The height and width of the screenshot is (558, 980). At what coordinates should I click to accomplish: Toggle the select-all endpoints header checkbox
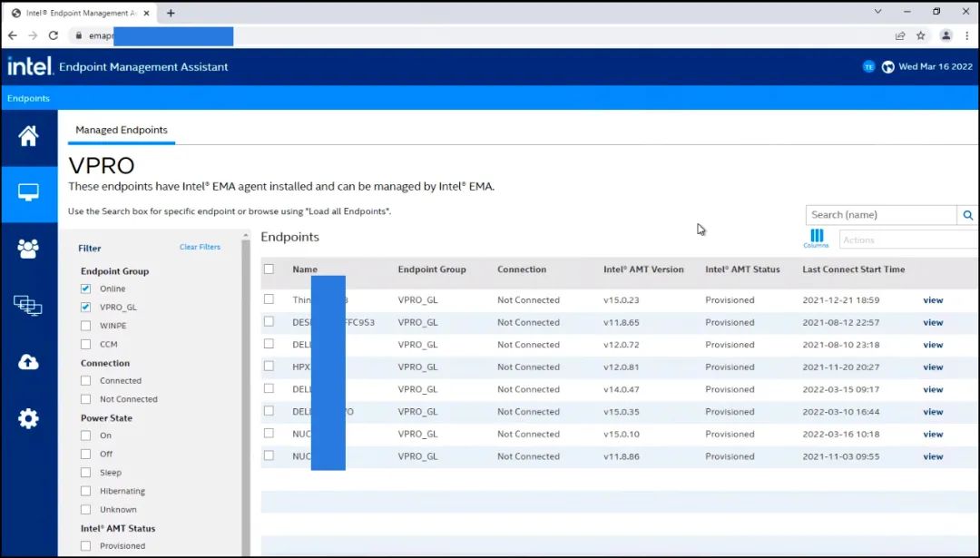coord(269,269)
